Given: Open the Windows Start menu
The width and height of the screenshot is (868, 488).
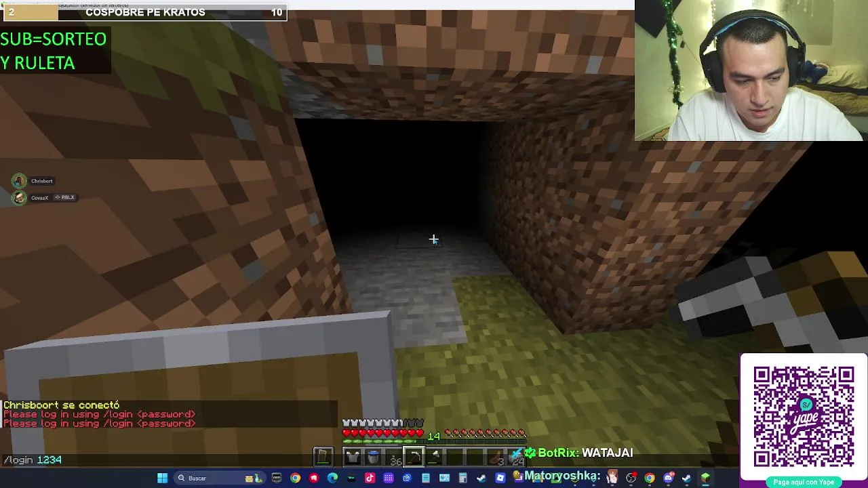Looking at the screenshot, I should tap(162, 478).
